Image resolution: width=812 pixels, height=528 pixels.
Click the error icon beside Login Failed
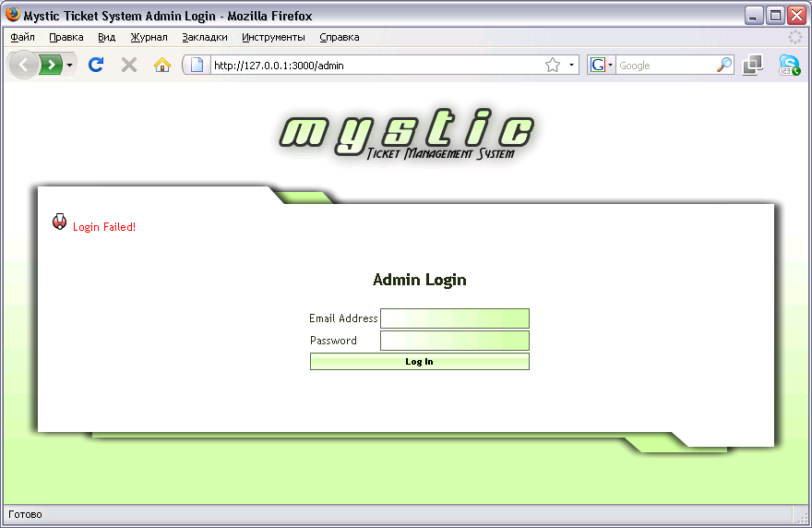pyautogui.click(x=60, y=222)
